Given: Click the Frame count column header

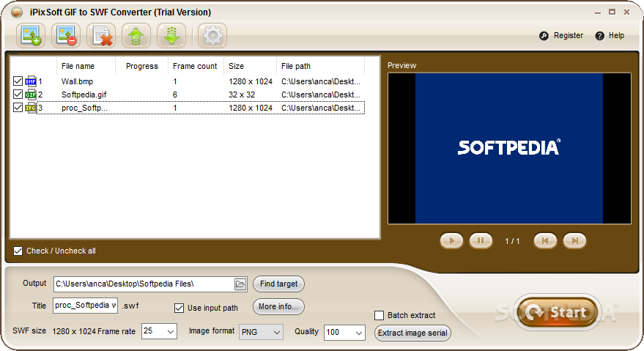Looking at the screenshot, I should 196,66.
